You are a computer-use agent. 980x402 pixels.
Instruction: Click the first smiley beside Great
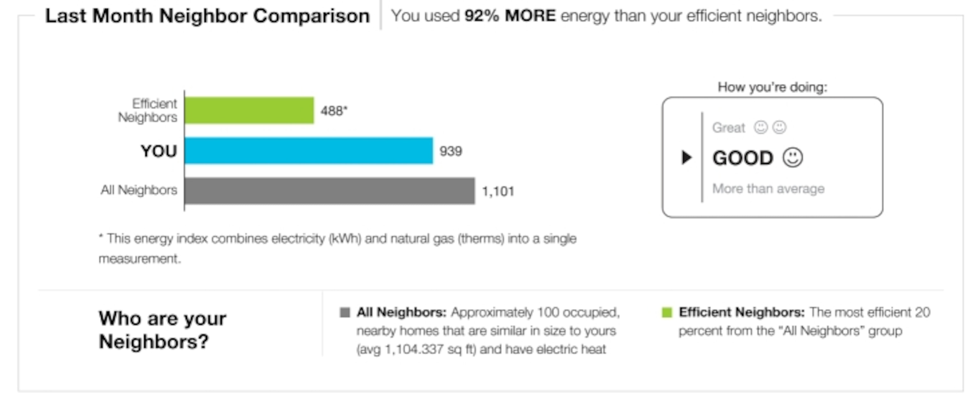(x=761, y=128)
